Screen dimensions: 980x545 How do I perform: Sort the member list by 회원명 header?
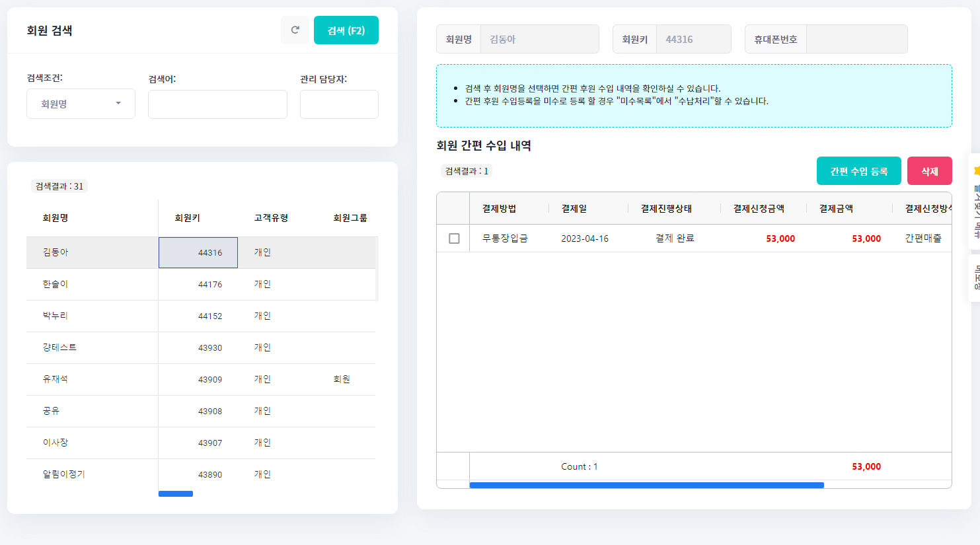pyautogui.click(x=56, y=218)
